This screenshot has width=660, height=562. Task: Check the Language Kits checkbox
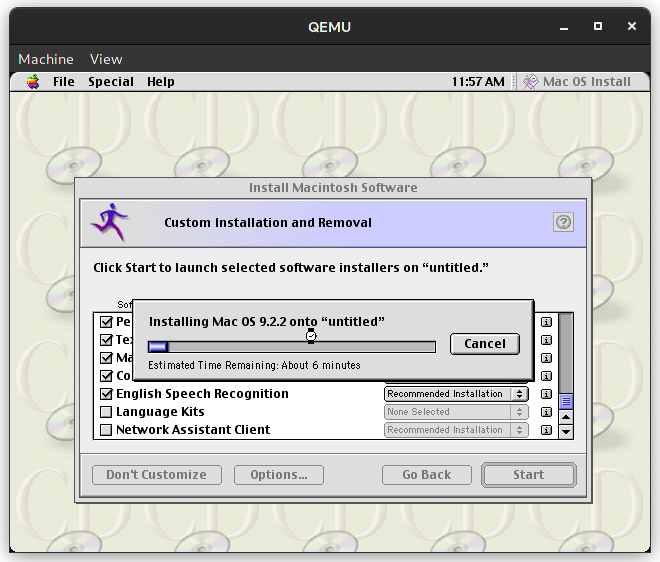pyautogui.click(x=106, y=412)
